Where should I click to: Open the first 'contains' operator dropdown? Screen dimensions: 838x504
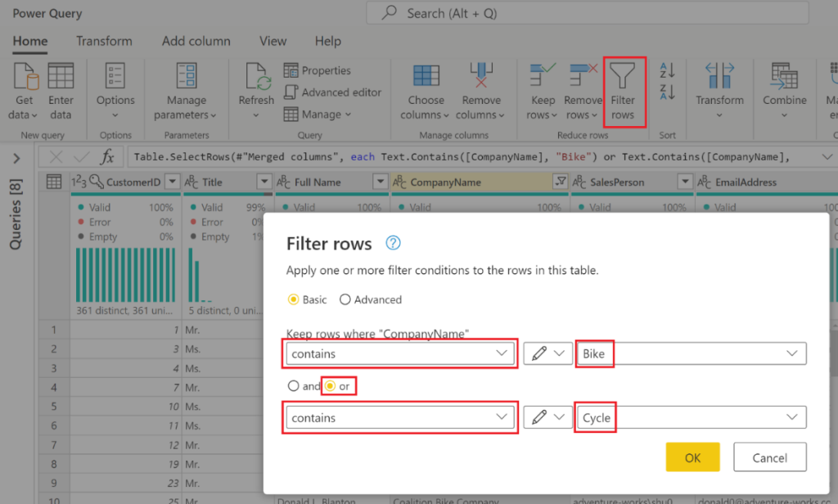(399, 353)
